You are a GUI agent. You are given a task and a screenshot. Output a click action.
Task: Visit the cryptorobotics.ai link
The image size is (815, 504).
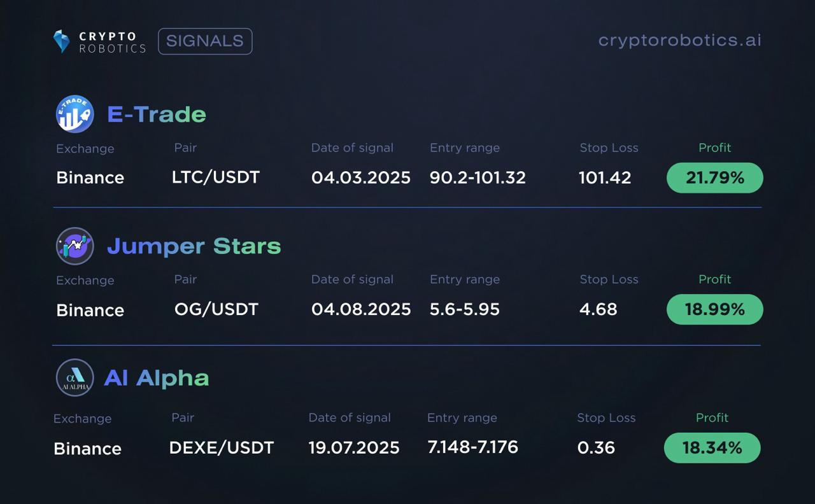click(x=679, y=40)
